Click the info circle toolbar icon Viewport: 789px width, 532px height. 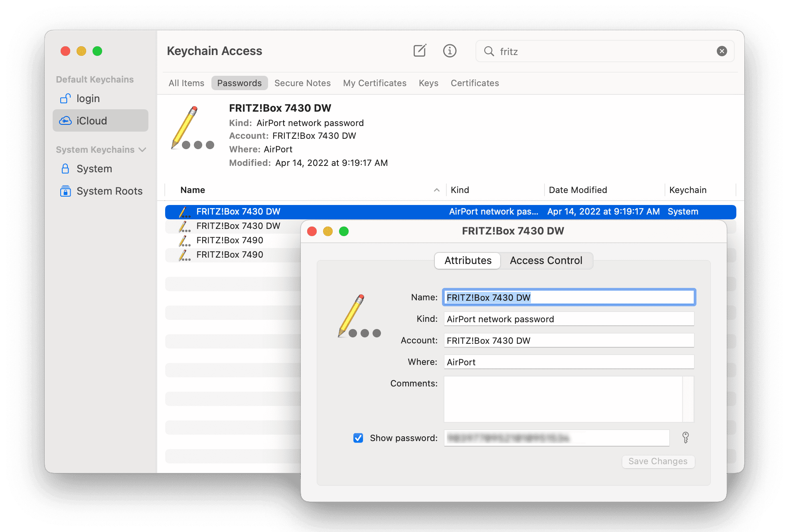(x=450, y=51)
